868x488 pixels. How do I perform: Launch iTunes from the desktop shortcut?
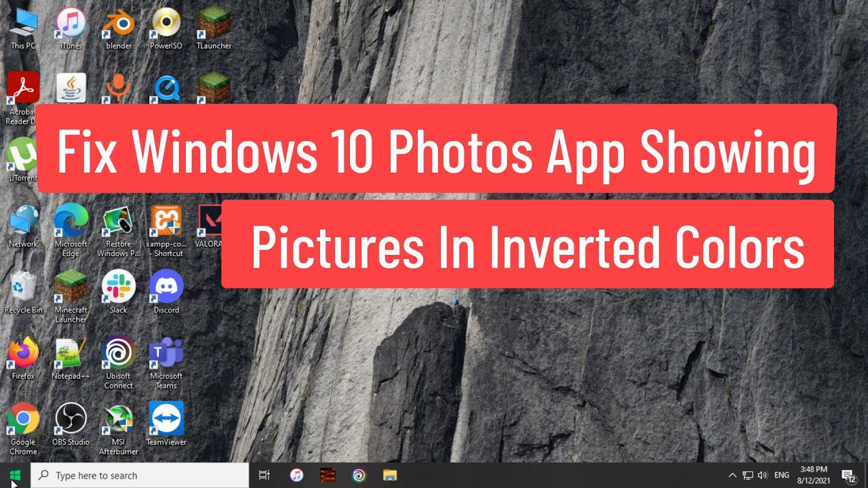click(71, 28)
